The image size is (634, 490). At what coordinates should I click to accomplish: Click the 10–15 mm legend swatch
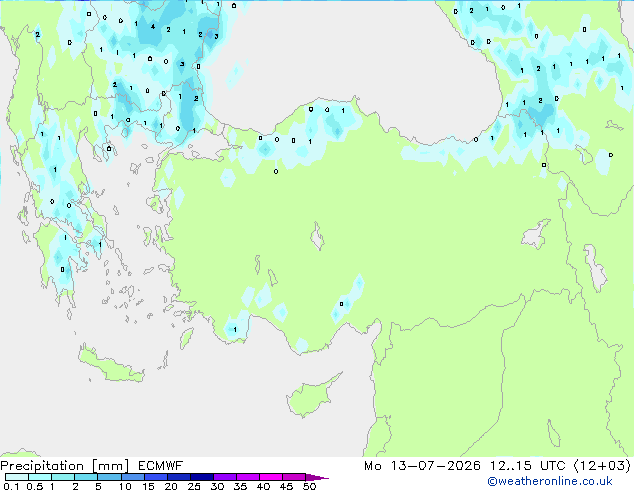click(x=132, y=477)
